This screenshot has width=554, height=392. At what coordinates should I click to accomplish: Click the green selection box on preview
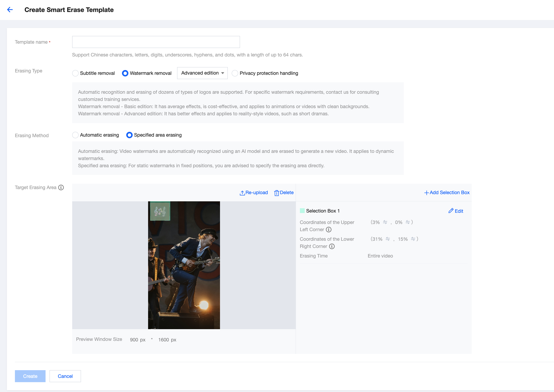click(160, 211)
